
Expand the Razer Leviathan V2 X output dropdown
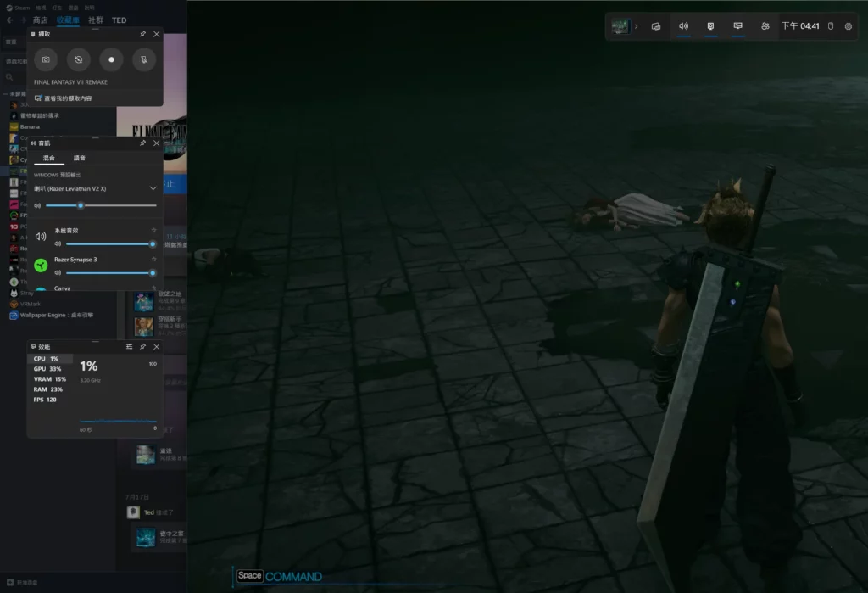pos(153,187)
